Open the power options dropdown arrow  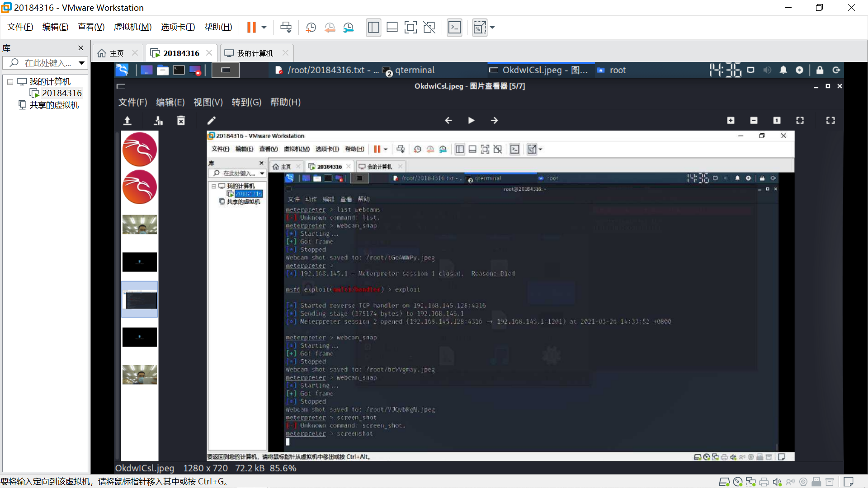click(264, 28)
